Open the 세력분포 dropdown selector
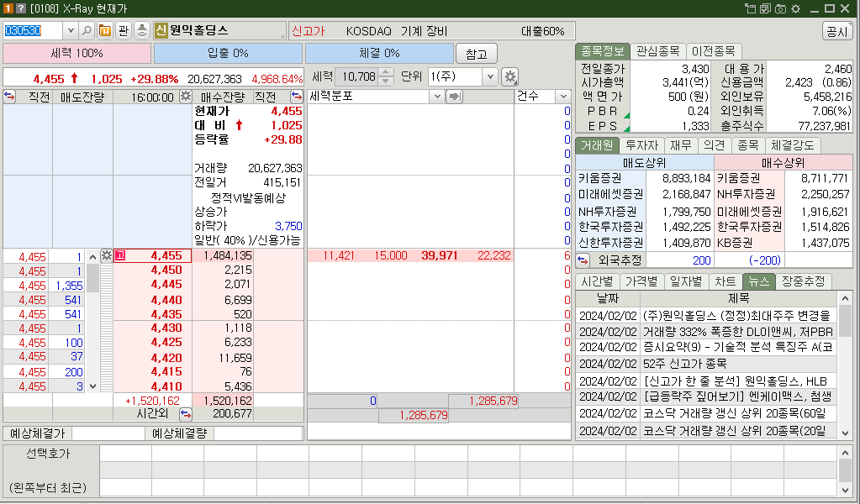The width and height of the screenshot is (860, 504). pos(435,96)
